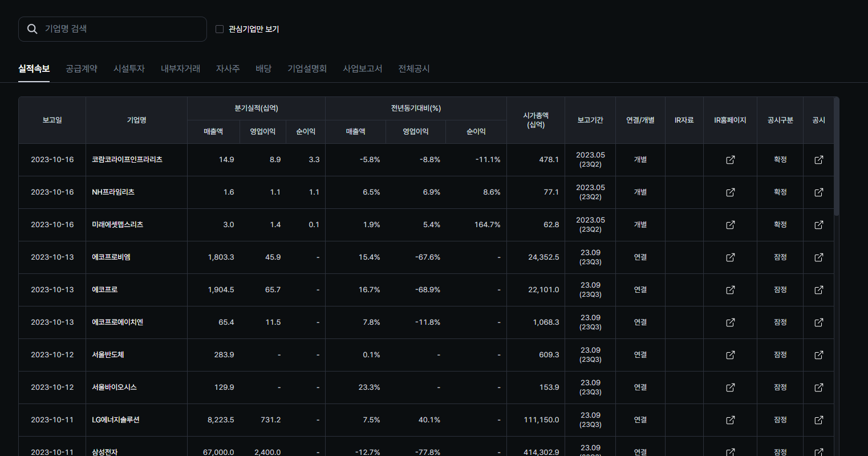Open the 자사주 tab
Viewport: 868px width, 456px height.
coord(228,68)
